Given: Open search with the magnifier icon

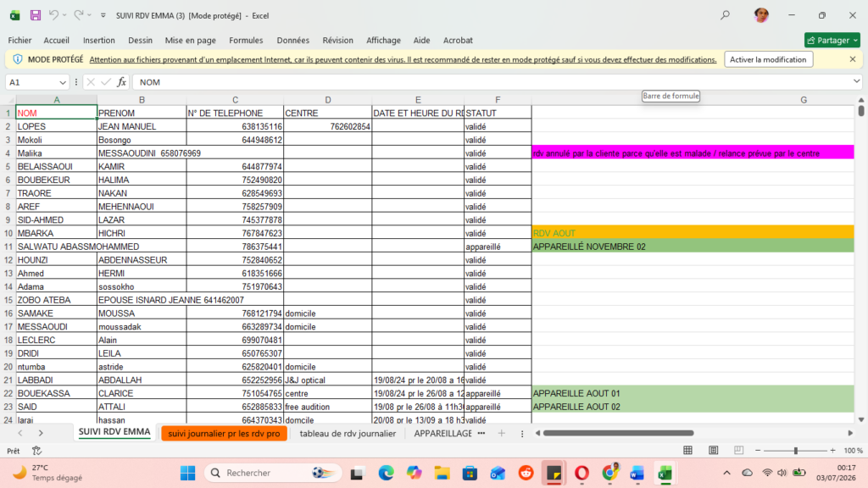Looking at the screenshot, I should [726, 15].
